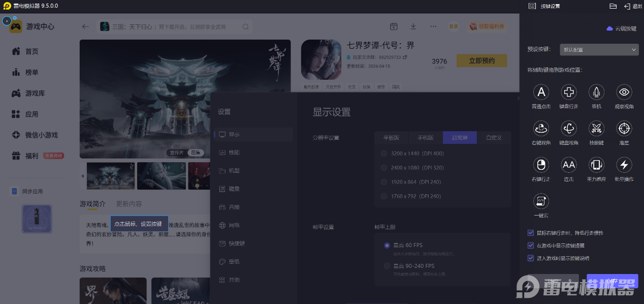
Task: Open 音频 settings category
Action: tap(253, 207)
